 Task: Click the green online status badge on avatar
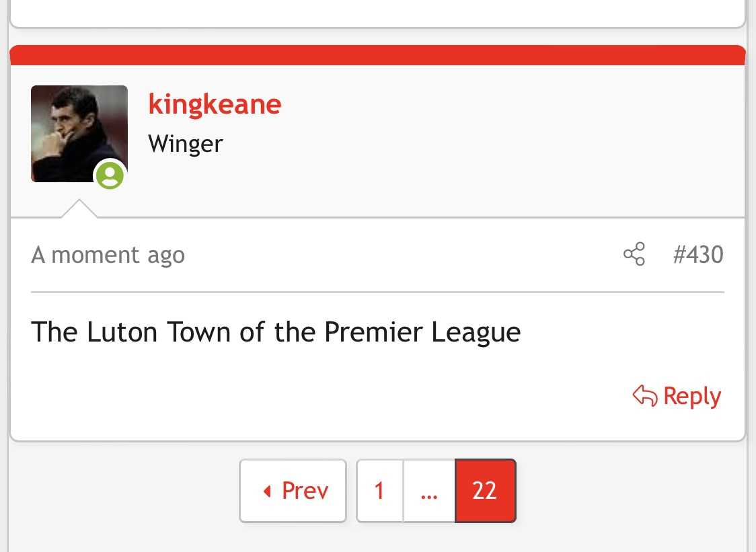[110, 175]
